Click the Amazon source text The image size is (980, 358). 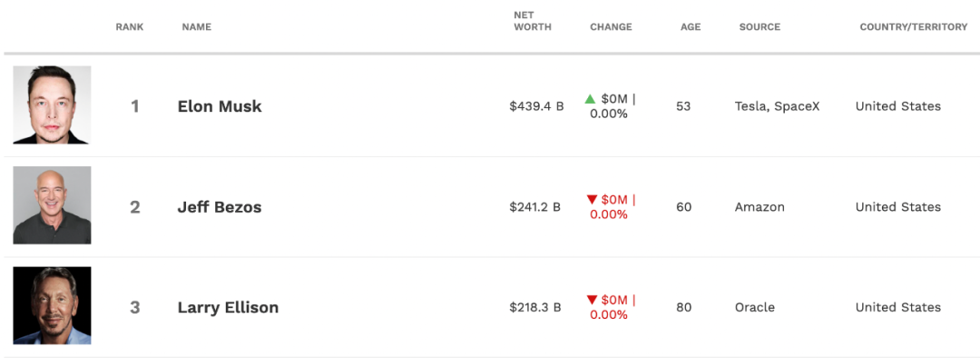coord(759,206)
